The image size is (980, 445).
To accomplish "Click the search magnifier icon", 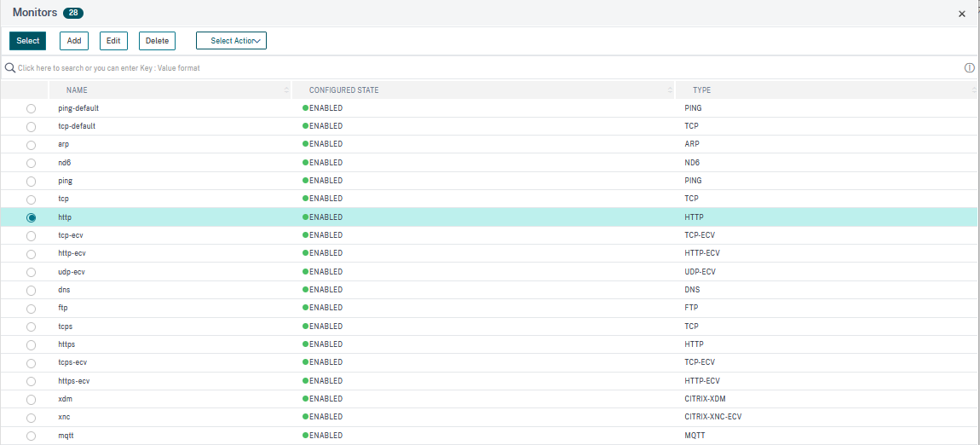I will (x=10, y=67).
